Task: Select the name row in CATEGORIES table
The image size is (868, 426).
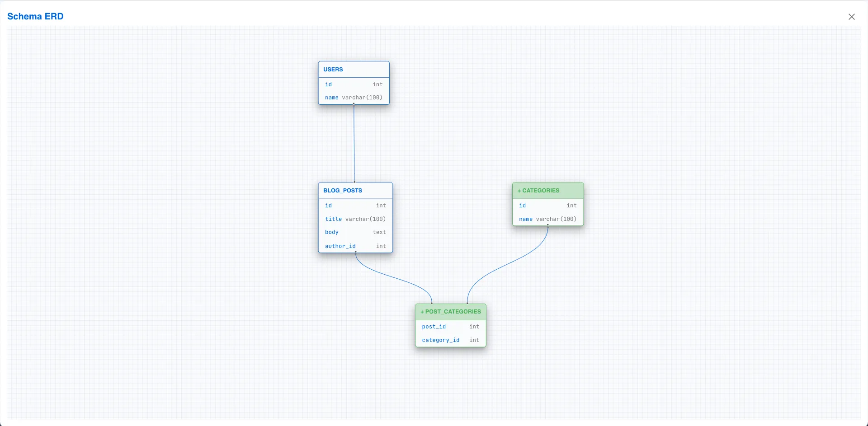Action: (548, 219)
